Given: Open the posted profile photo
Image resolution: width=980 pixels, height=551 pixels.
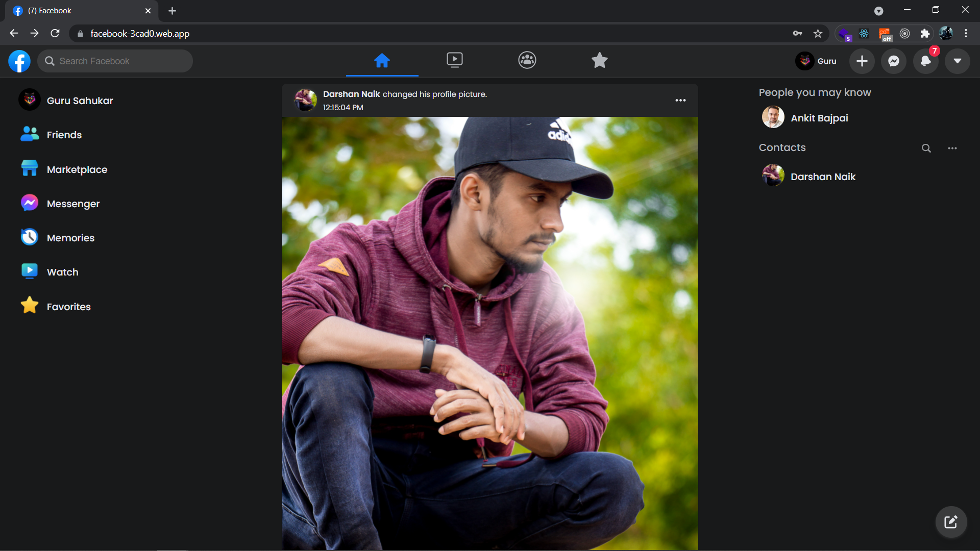Looking at the screenshot, I should 490,334.
